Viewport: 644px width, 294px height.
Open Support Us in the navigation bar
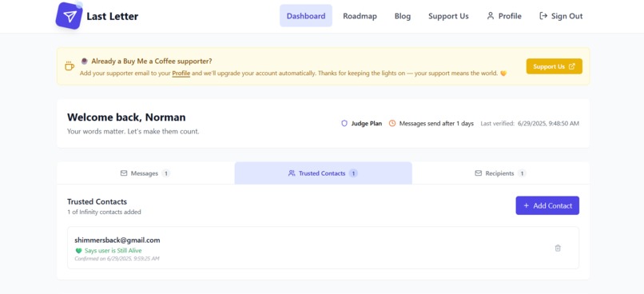[448, 16]
